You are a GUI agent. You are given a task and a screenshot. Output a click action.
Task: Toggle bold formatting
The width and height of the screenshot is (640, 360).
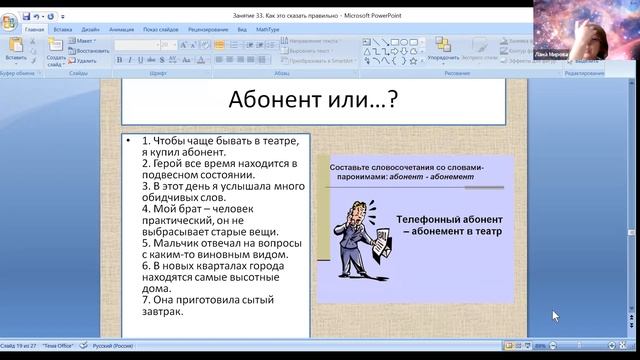click(x=119, y=60)
